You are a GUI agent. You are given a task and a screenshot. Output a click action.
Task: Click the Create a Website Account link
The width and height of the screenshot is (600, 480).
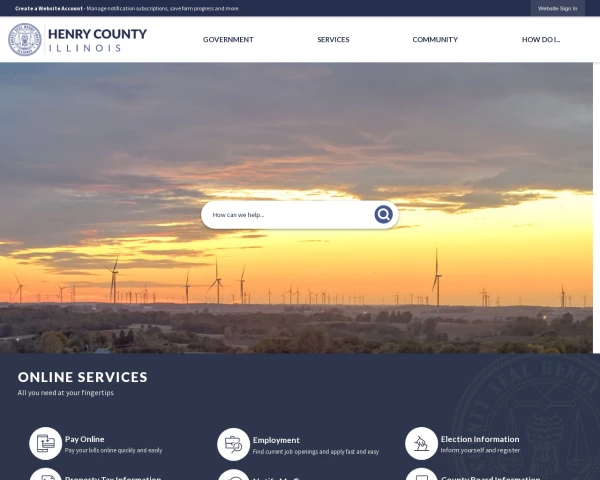(x=49, y=8)
